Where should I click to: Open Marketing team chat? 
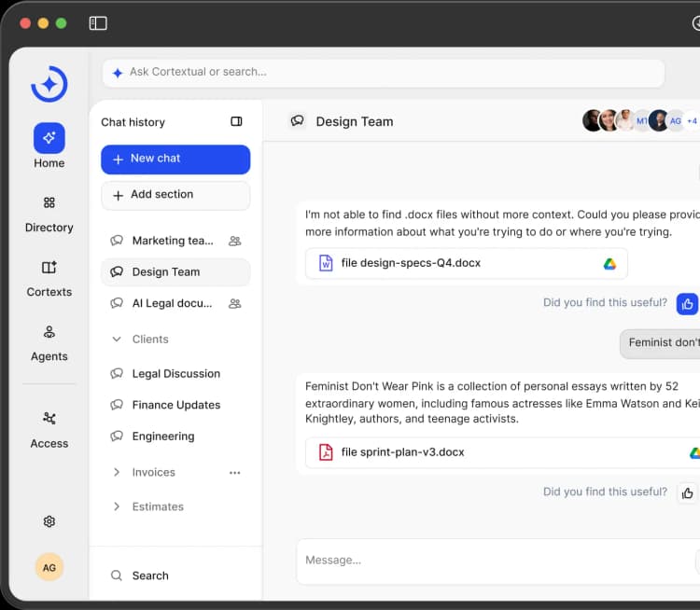175,241
